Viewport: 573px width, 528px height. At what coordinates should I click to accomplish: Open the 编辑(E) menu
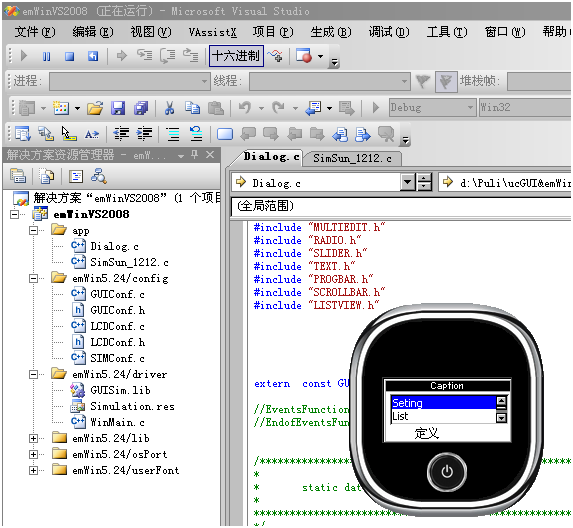[93, 32]
